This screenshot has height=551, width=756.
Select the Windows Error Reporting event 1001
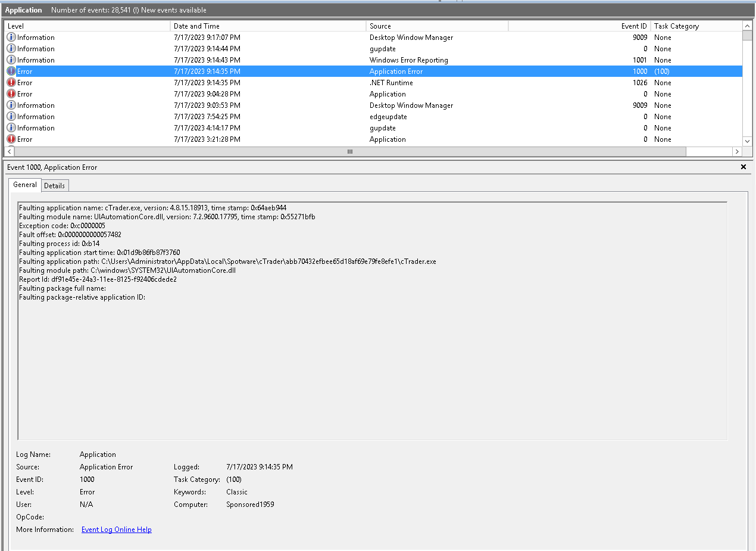click(x=373, y=60)
